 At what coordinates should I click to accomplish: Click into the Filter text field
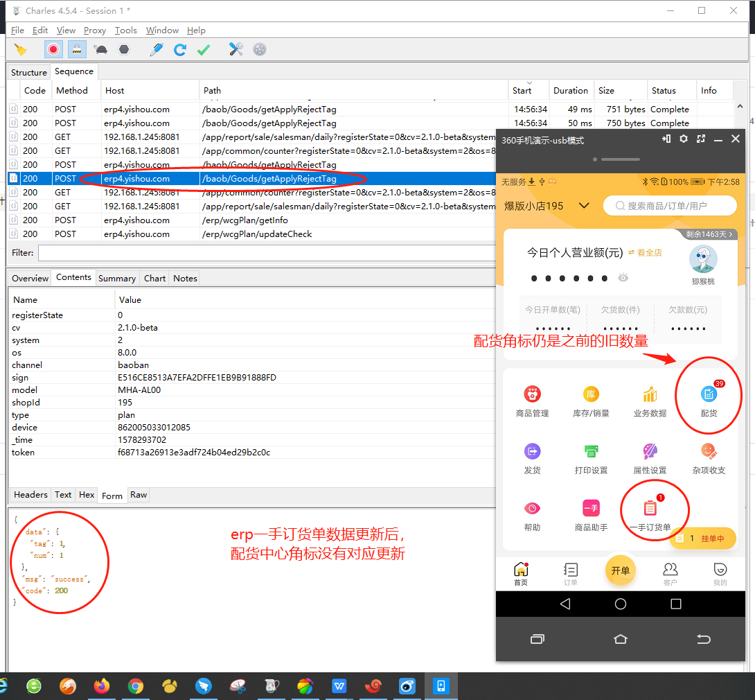(x=267, y=253)
